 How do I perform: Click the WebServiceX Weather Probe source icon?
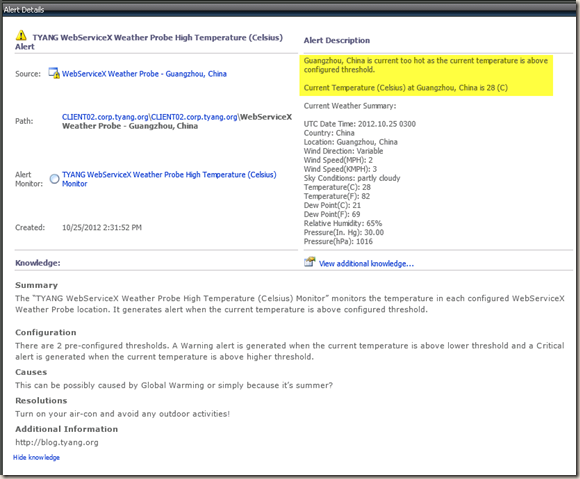point(54,73)
